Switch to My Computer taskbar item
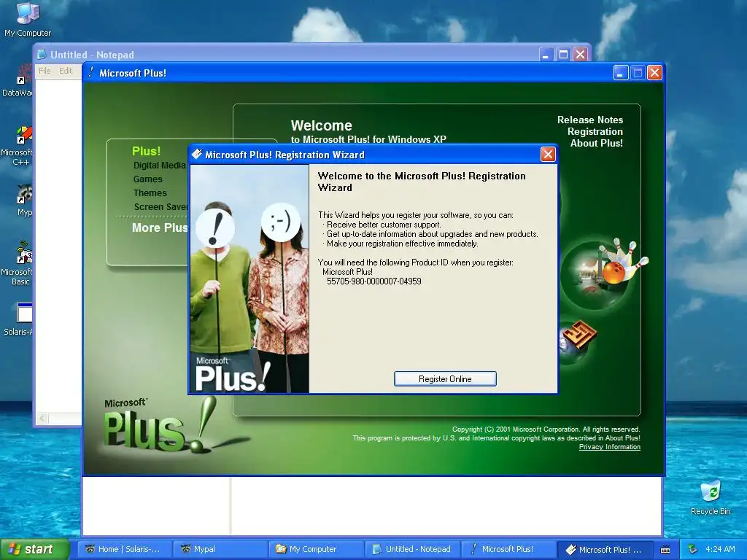This screenshot has width=747, height=560. coord(316,549)
